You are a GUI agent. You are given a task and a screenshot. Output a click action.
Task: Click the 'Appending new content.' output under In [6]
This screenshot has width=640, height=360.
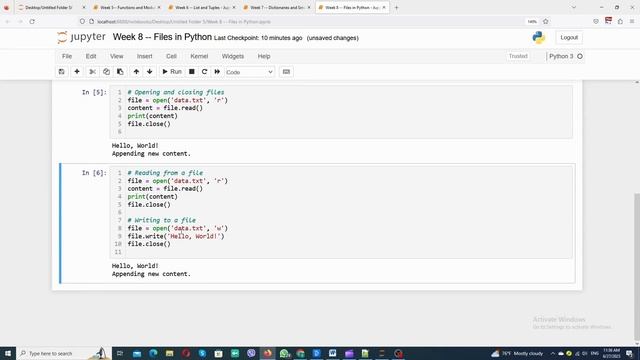click(151, 274)
